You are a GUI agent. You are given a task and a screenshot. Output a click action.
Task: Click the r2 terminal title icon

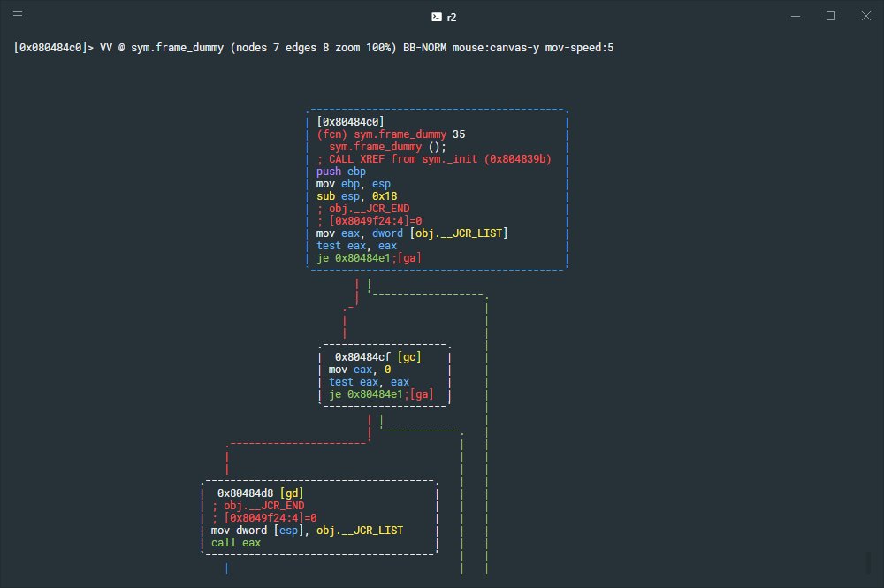point(437,17)
